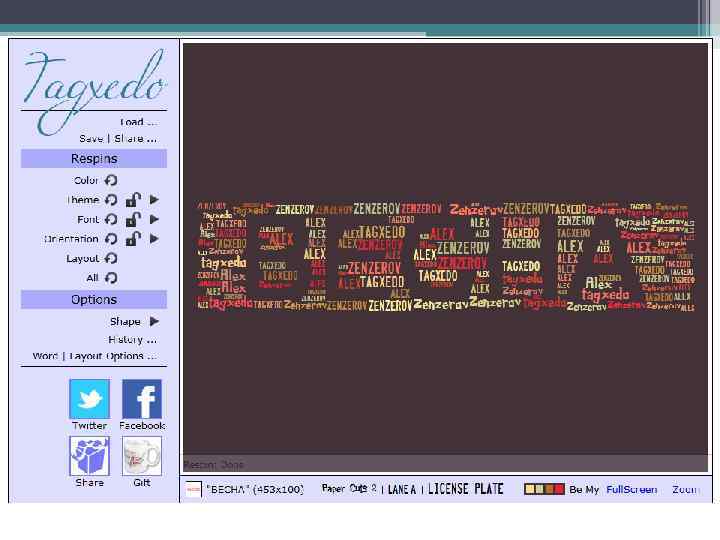Click the Orientation label
720x540 pixels.
pyautogui.click(x=71, y=239)
